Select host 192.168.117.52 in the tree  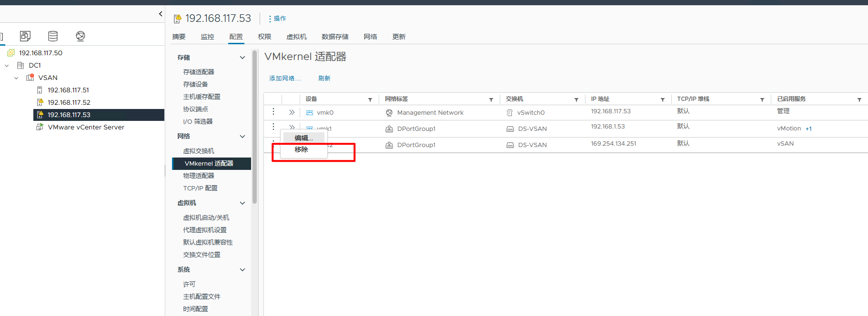69,102
